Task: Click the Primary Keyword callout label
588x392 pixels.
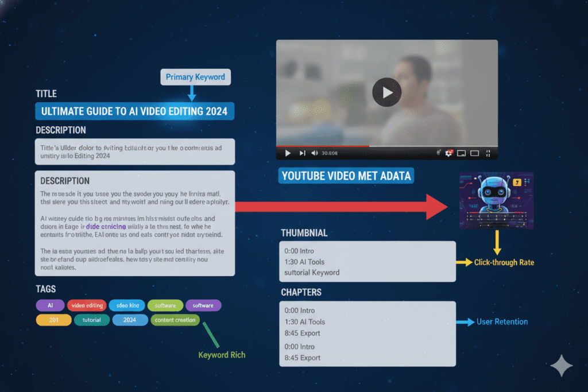Action: [x=195, y=77]
